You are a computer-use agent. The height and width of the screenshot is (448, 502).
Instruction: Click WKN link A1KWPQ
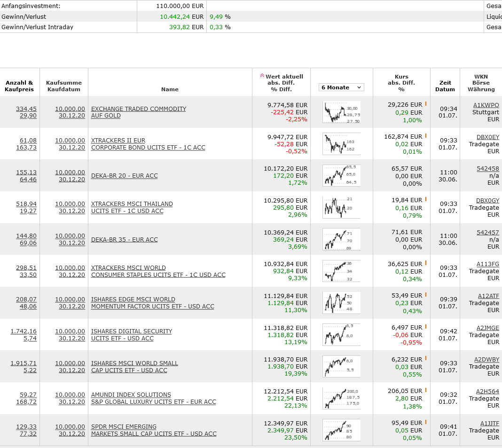point(486,105)
